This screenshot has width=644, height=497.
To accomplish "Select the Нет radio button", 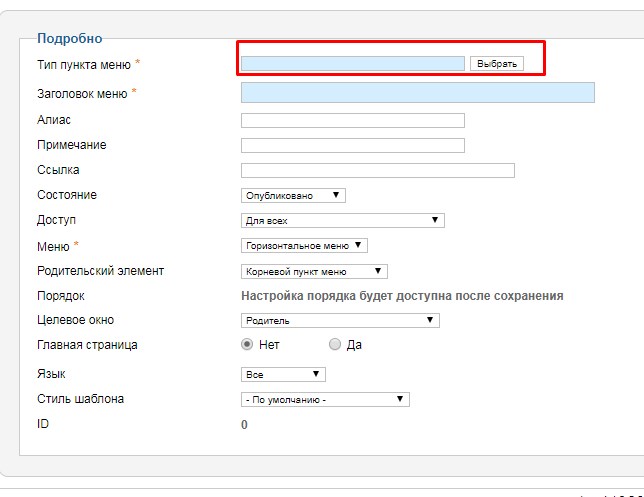I will coord(247,344).
